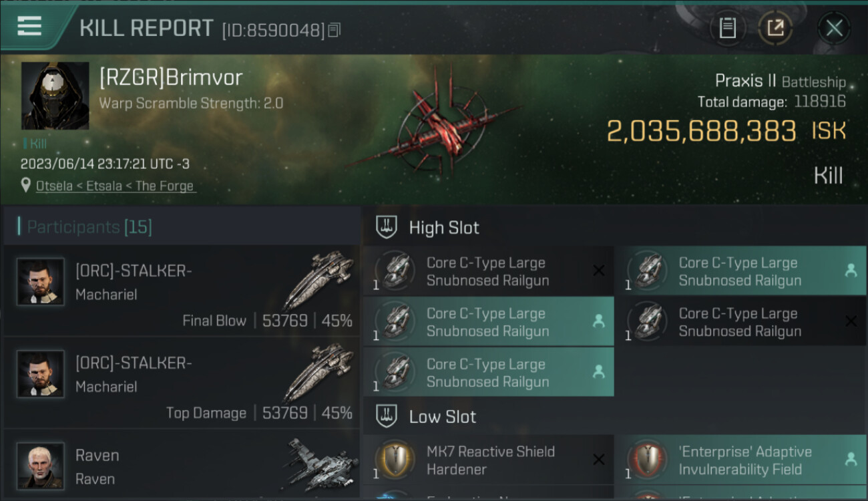
Task: Select the Final Blow STALKER participant
Action: coord(181,291)
